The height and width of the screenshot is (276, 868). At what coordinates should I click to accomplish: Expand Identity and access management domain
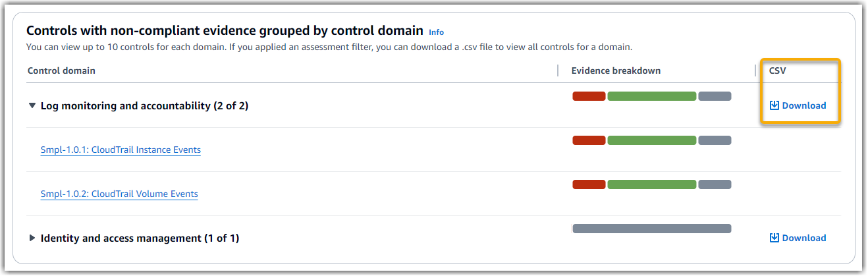point(32,238)
